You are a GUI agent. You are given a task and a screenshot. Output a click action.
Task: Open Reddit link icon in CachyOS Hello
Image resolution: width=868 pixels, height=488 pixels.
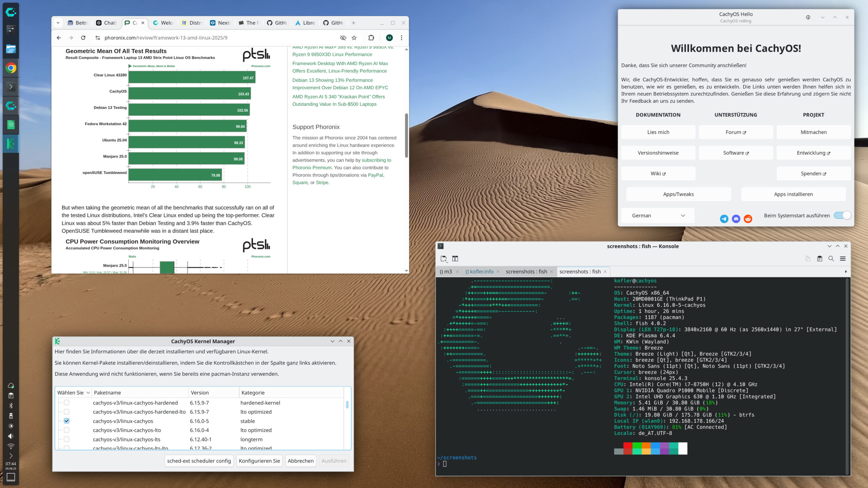click(x=748, y=219)
